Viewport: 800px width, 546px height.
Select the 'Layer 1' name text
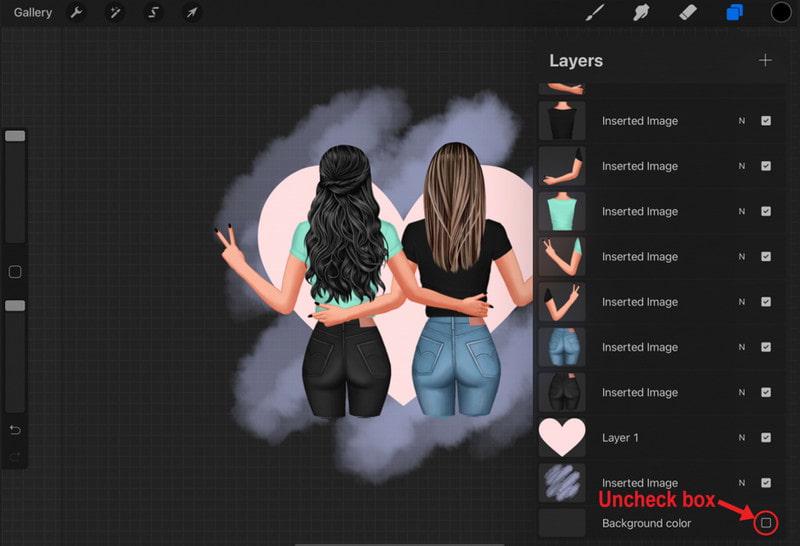(620, 438)
